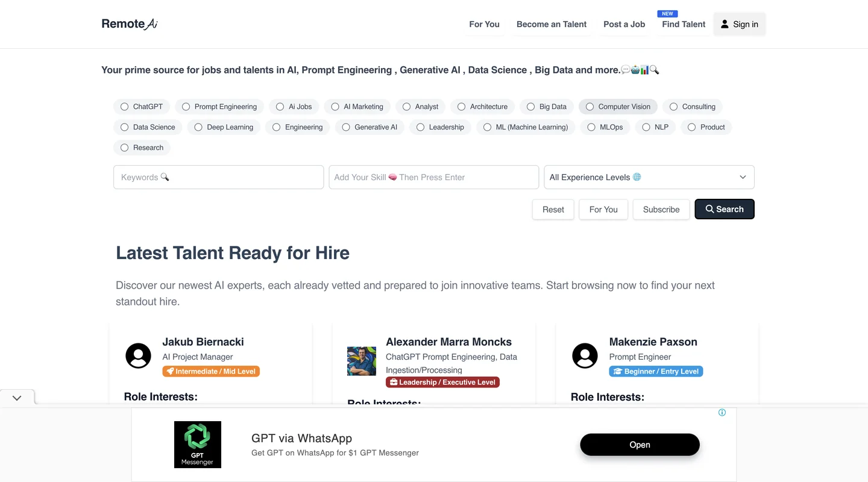Select the Deep Learning filter radio button
The width and height of the screenshot is (868, 482).
[x=198, y=127]
